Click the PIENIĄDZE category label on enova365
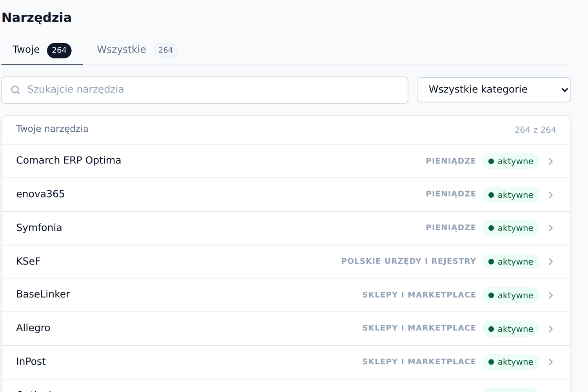This screenshot has width=588, height=392. 451,194
